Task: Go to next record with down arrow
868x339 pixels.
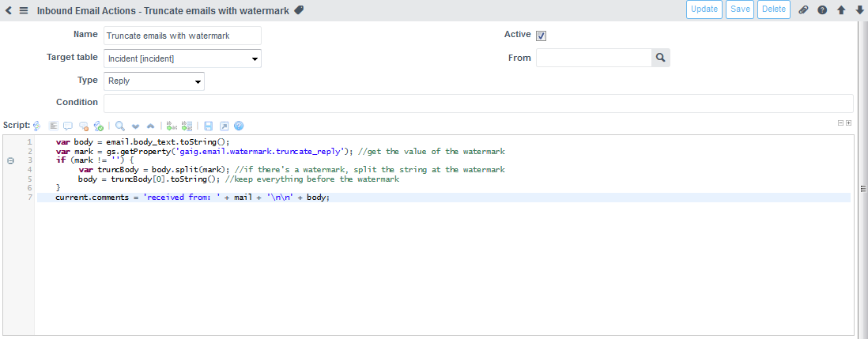Action: coord(859,10)
